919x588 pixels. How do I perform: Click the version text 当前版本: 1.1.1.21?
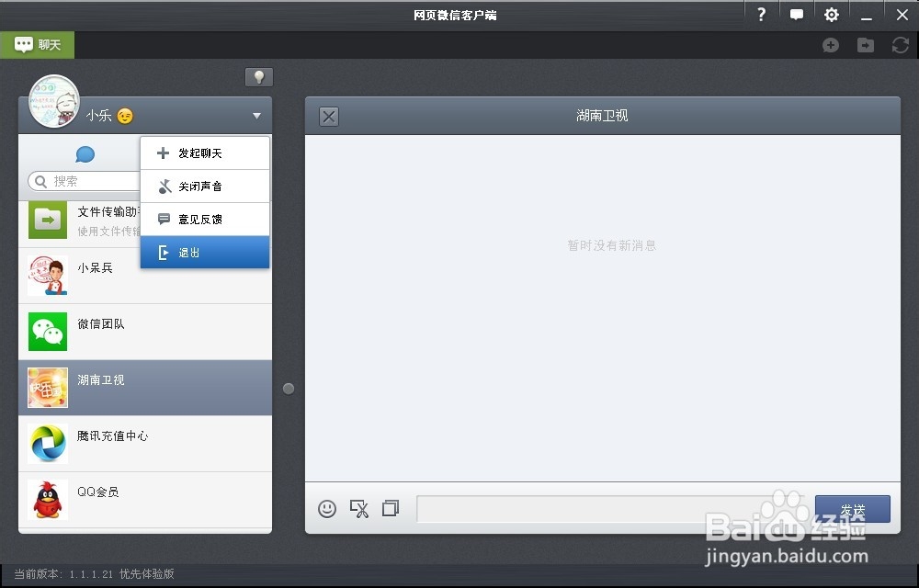pos(63,574)
